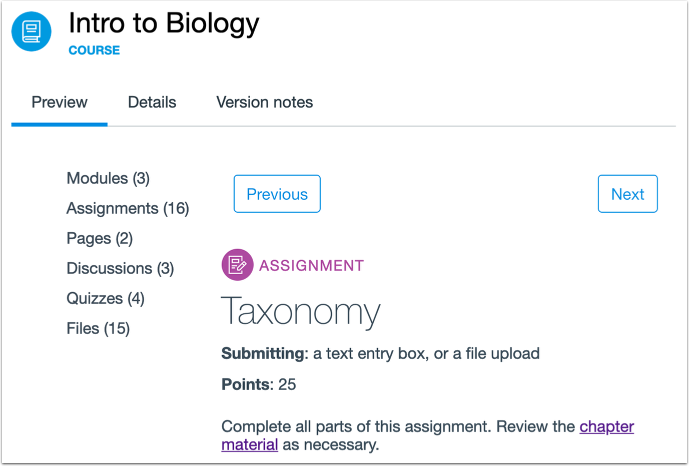Select Quizzes (4) in the sidebar
This screenshot has height=466, width=689.
click(105, 299)
